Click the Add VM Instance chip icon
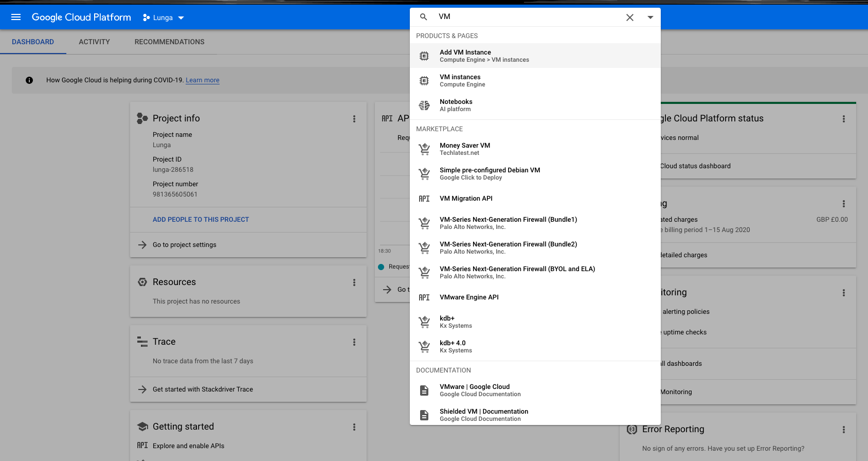Screen dimensions: 868x461 [424, 56]
